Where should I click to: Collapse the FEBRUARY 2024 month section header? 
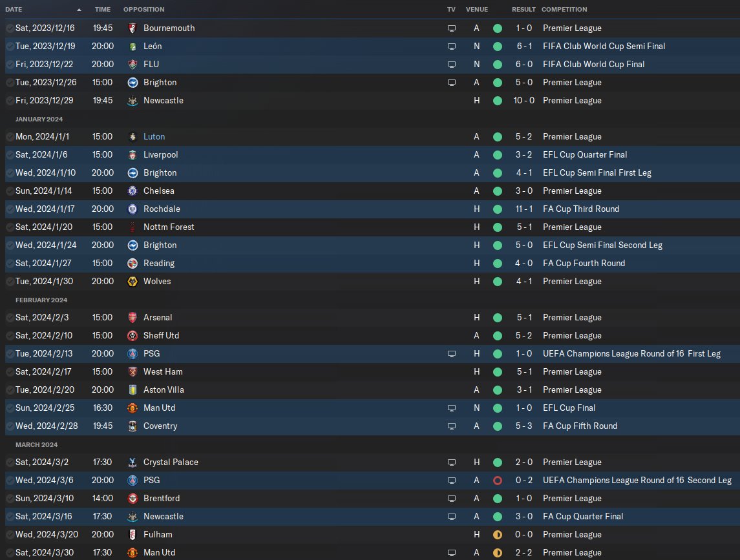tap(41, 300)
